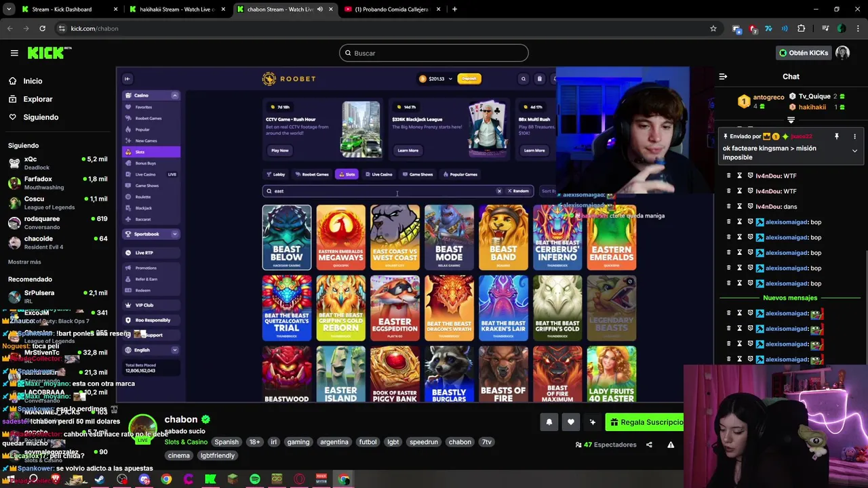Click Mostrar más under following list
The image size is (868, 488).
point(24,262)
